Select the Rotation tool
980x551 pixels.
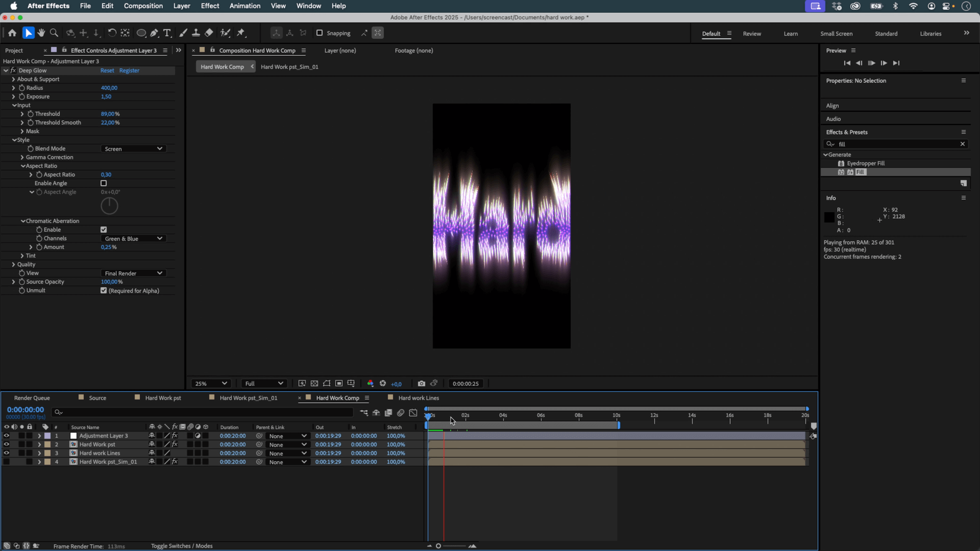[x=112, y=33]
